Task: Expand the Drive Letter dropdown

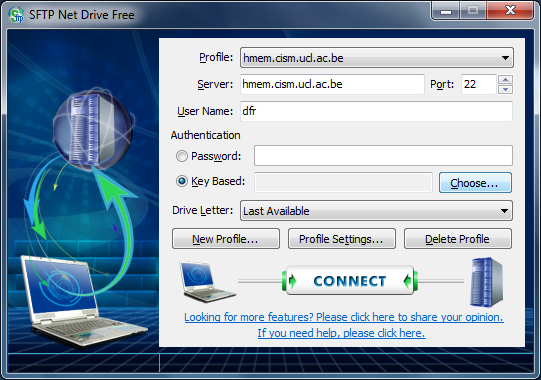Action: pyautogui.click(x=376, y=211)
